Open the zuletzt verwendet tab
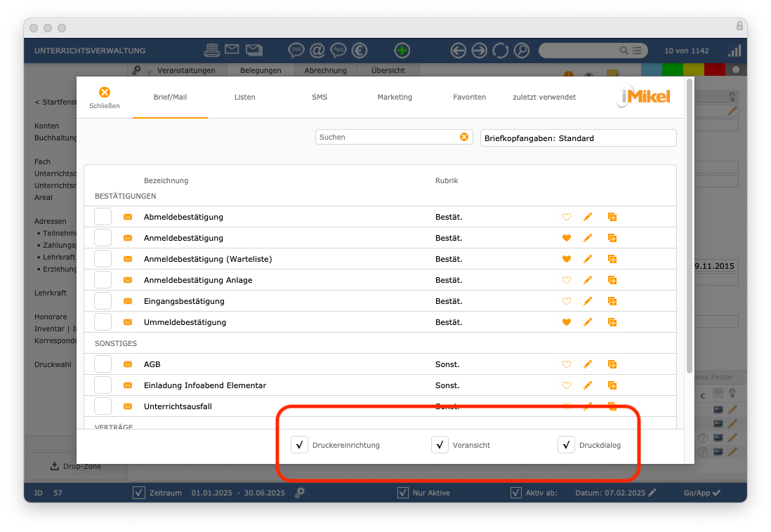This screenshot has width=771, height=532. (x=544, y=98)
